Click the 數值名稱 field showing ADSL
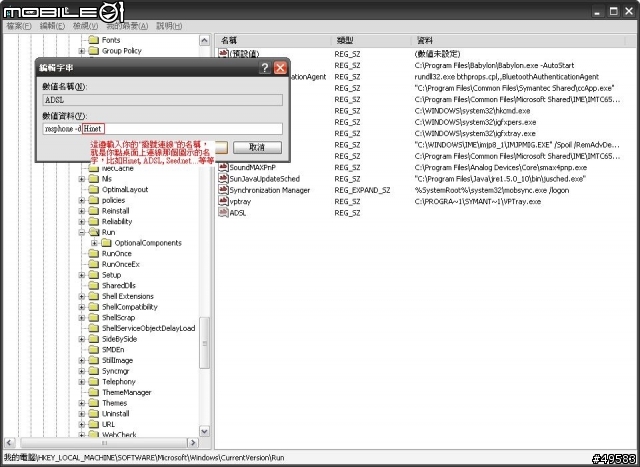 pos(162,100)
